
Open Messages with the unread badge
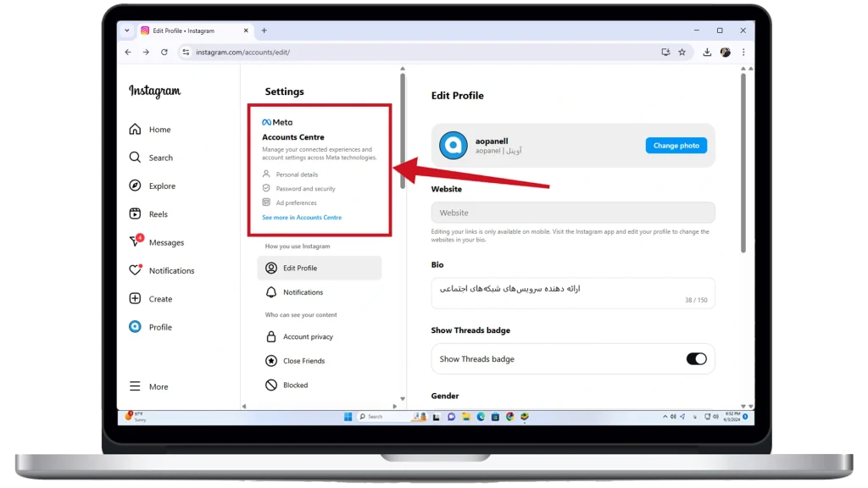(x=156, y=242)
